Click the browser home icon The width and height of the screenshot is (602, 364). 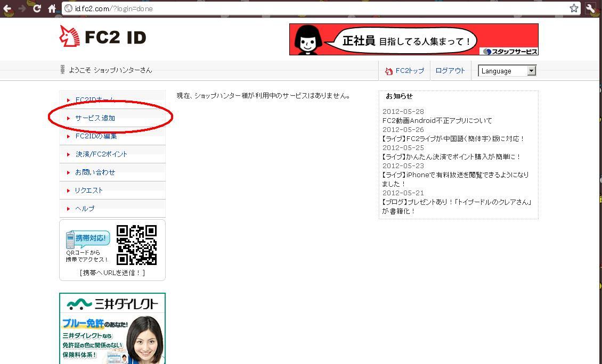point(52,9)
